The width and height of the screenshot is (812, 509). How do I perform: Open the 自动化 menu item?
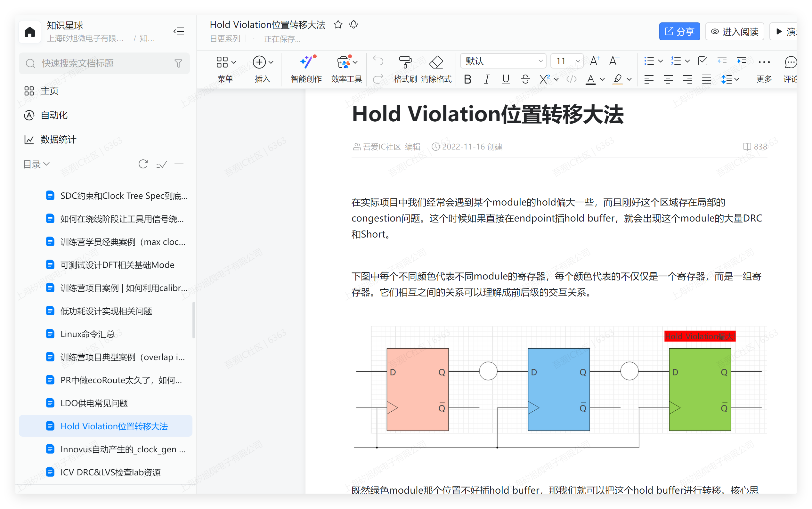point(54,115)
